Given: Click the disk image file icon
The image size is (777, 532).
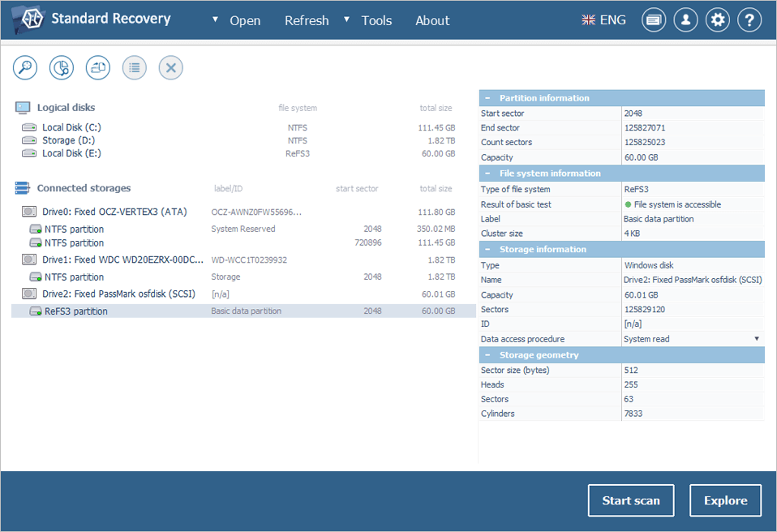Looking at the screenshot, I should click(x=98, y=68).
